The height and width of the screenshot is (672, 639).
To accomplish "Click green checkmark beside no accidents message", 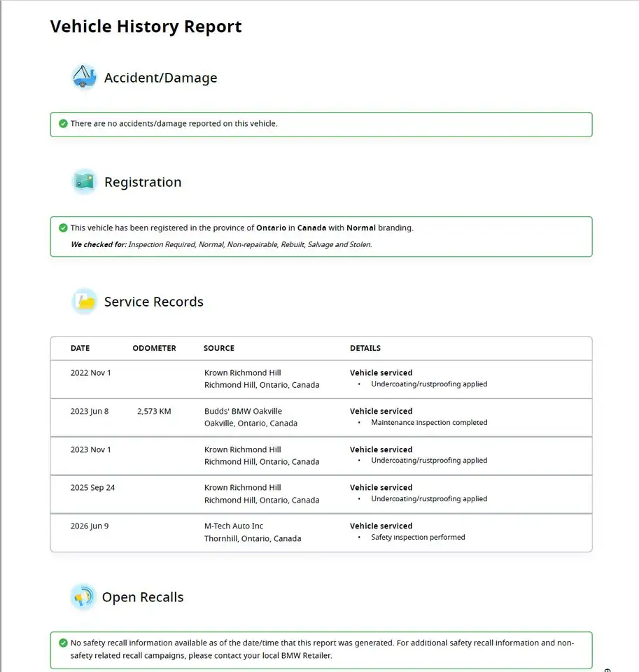I will [63, 123].
